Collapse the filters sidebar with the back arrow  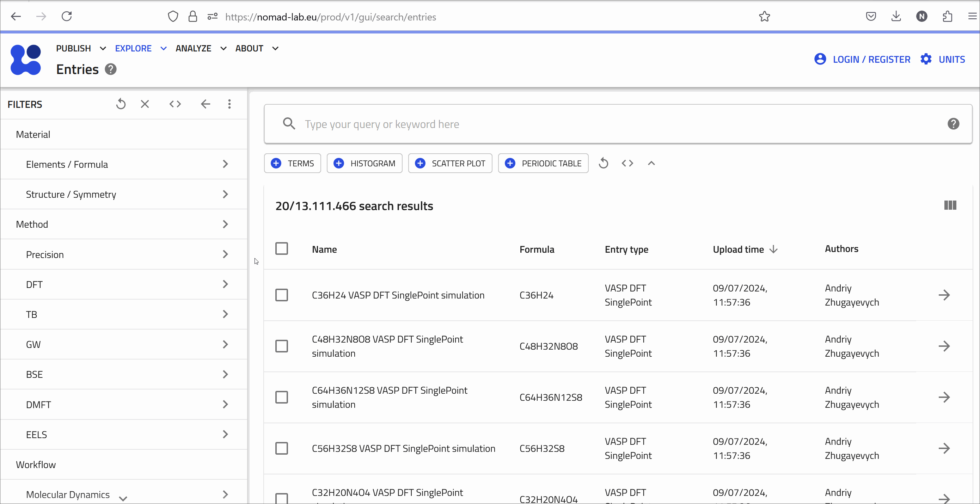pos(206,104)
